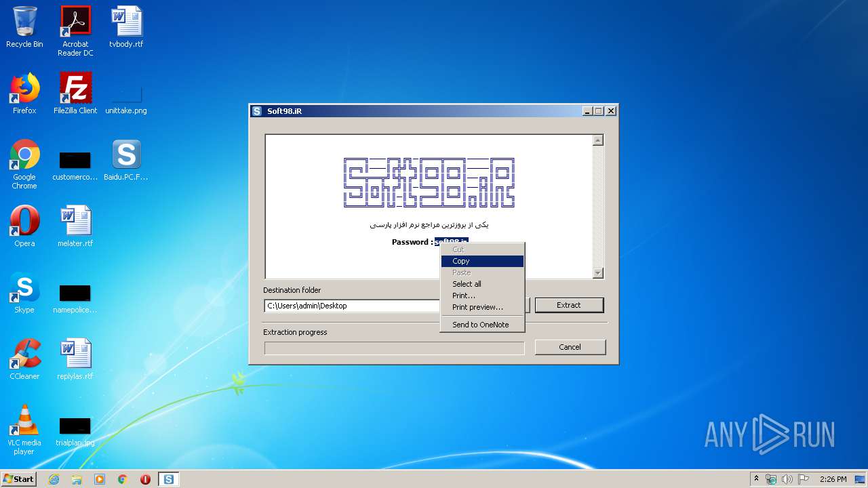The width and height of the screenshot is (868, 488).
Task: Switch to Soft98 extractor taskbar button
Action: coord(168,479)
